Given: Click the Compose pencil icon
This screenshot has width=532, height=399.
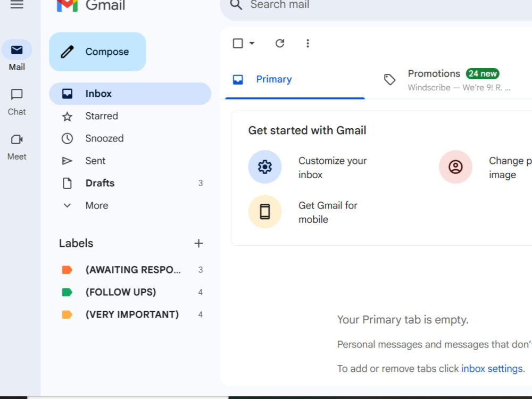Looking at the screenshot, I should pyautogui.click(x=67, y=52).
